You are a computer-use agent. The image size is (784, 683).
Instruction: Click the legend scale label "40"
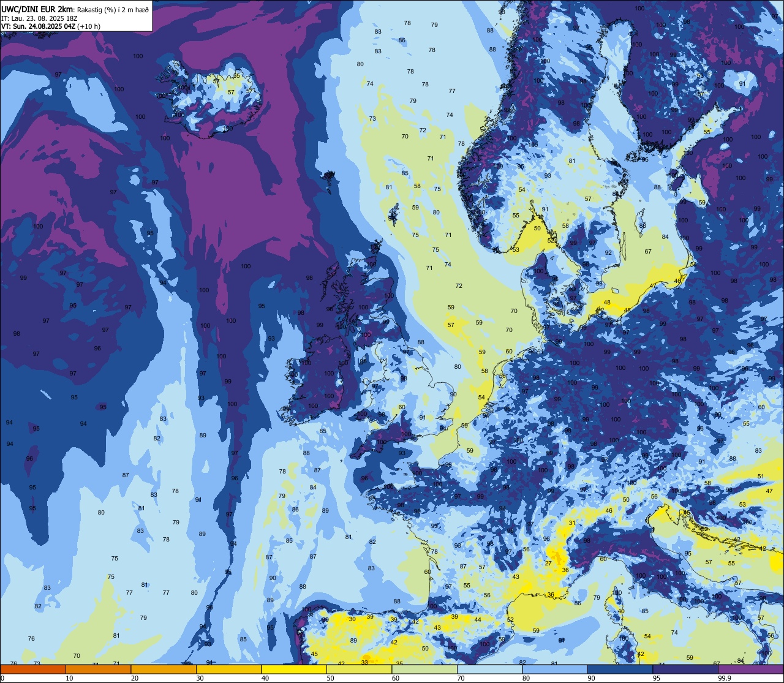(x=265, y=678)
